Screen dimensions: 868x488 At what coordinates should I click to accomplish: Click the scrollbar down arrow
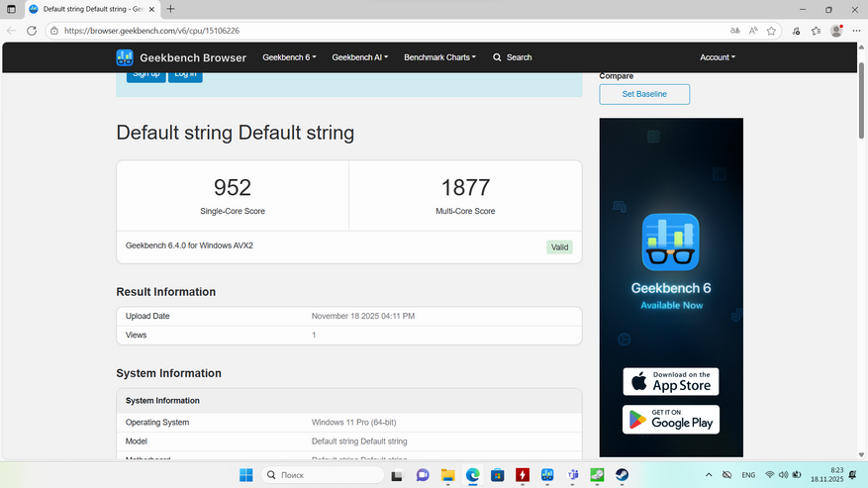[861, 454]
